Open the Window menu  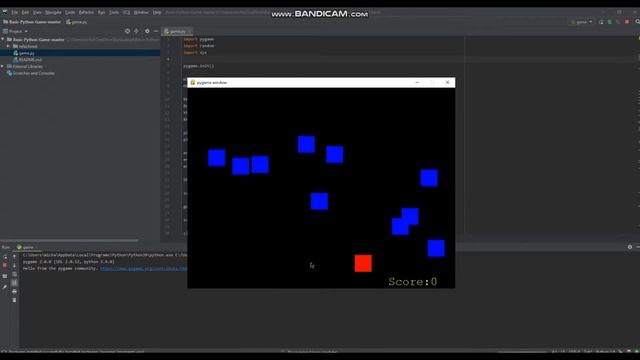[x=141, y=13]
